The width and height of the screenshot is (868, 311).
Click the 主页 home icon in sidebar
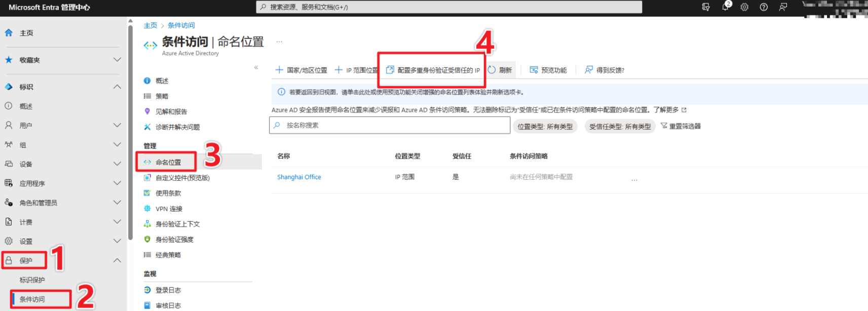[9, 33]
